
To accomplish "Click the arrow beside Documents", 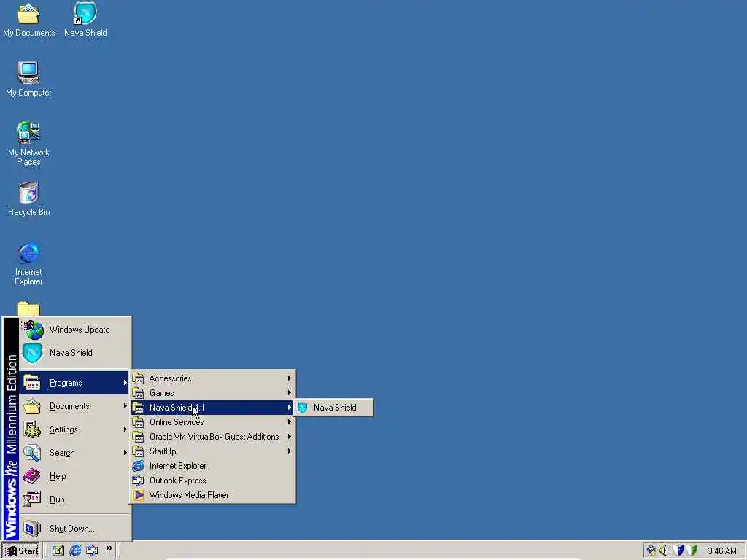I will point(125,406).
